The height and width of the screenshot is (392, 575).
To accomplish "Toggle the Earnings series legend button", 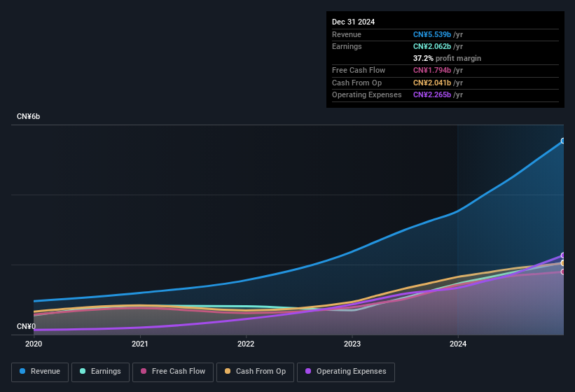I will pyautogui.click(x=100, y=372).
